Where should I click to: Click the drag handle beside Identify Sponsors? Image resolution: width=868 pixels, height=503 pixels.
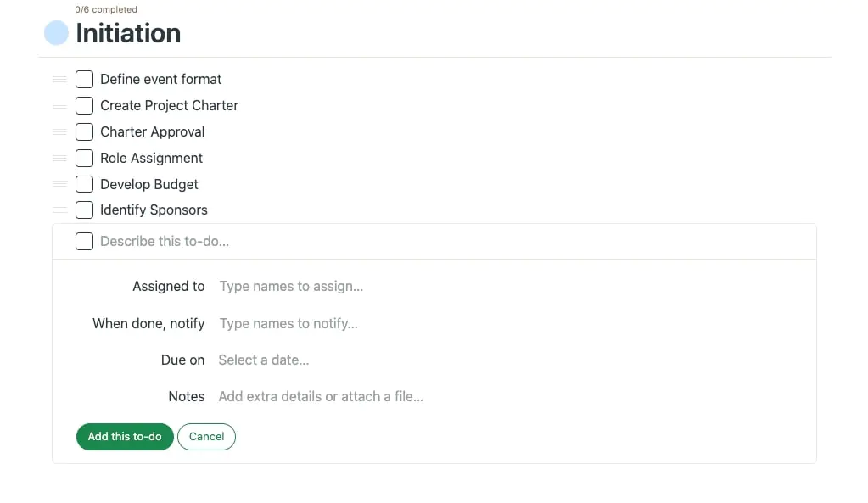pos(59,210)
